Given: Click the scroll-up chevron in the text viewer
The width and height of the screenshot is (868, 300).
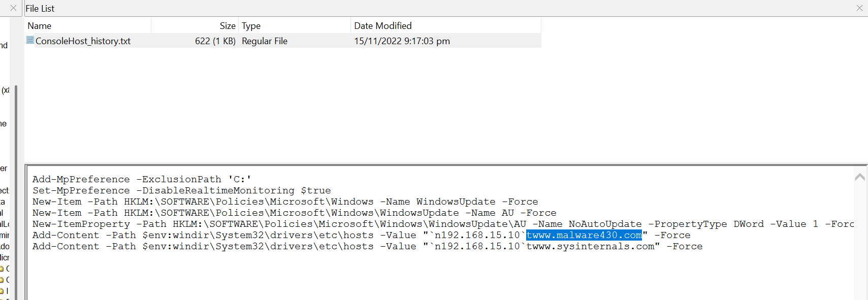Looking at the screenshot, I should pyautogui.click(x=860, y=177).
